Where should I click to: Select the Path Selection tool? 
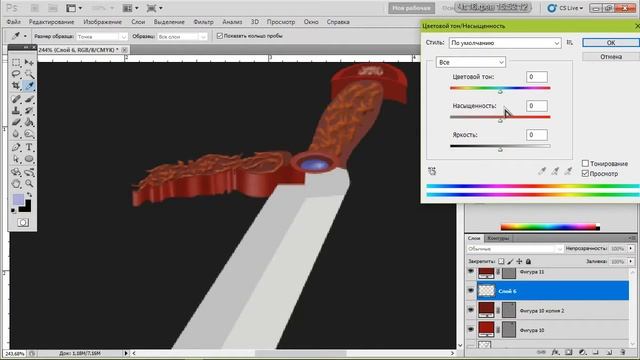click(16, 159)
